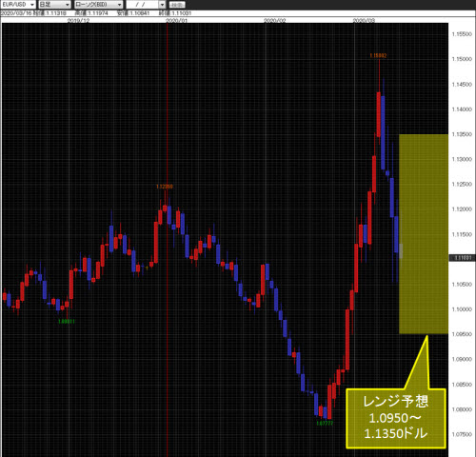Click the 1.09811 low label in green
This screenshot has height=457, width=476.
point(67,321)
